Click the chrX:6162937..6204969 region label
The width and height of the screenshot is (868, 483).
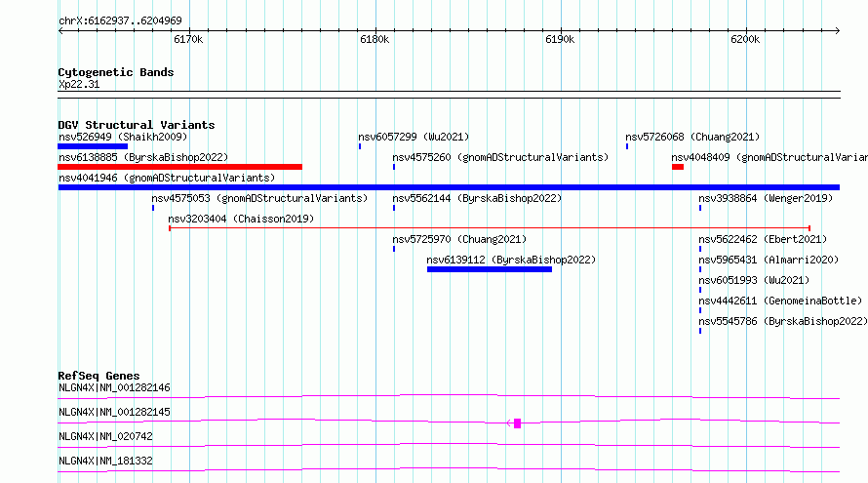(120, 20)
